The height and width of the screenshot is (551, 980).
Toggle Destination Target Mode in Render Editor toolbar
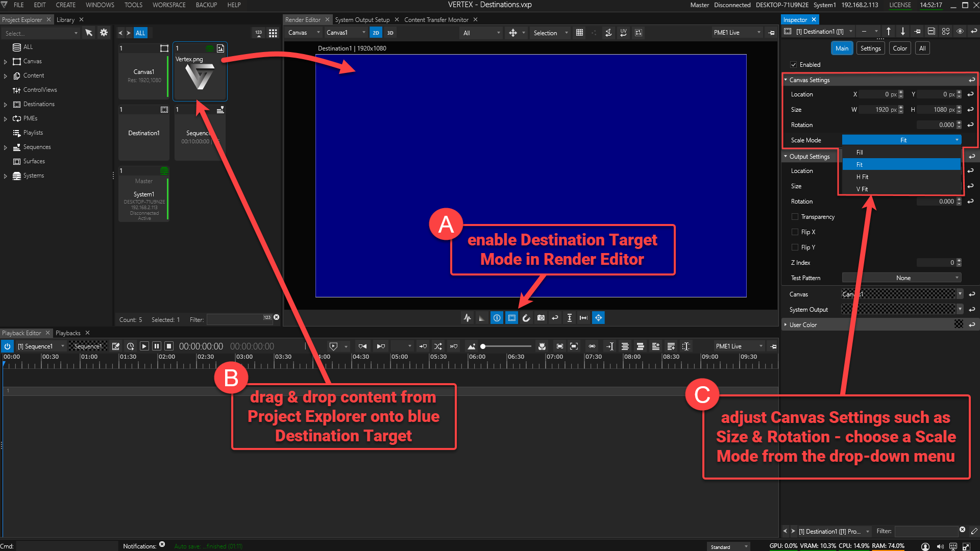point(511,317)
